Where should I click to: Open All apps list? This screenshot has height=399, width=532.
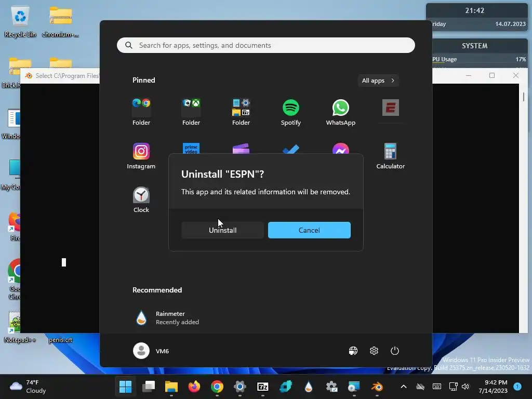[378, 81]
